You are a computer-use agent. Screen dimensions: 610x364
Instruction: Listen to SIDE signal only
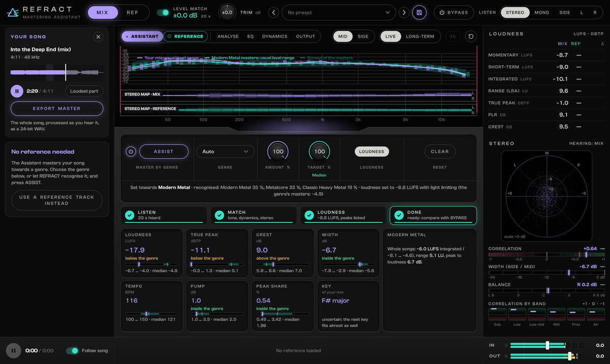pos(565,12)
